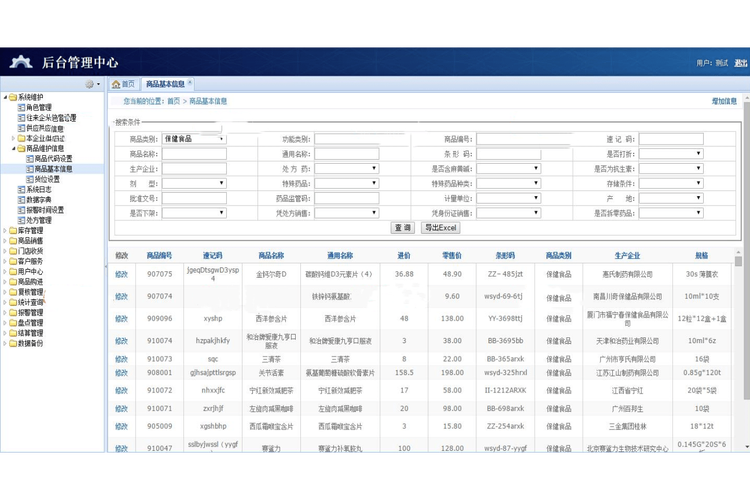Open the 计量单位 dropdown
Screen dimensions: 750x500
[x=508, y=198]
